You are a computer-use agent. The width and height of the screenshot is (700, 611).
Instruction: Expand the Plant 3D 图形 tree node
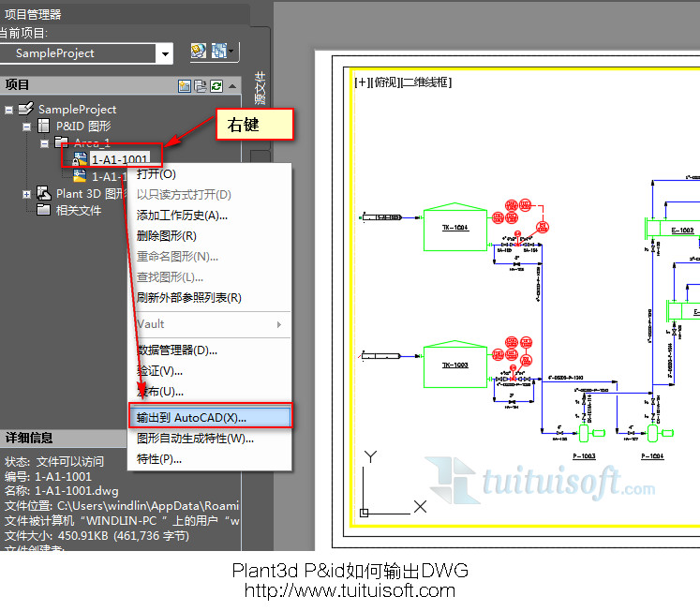click(x=27, y=194)
